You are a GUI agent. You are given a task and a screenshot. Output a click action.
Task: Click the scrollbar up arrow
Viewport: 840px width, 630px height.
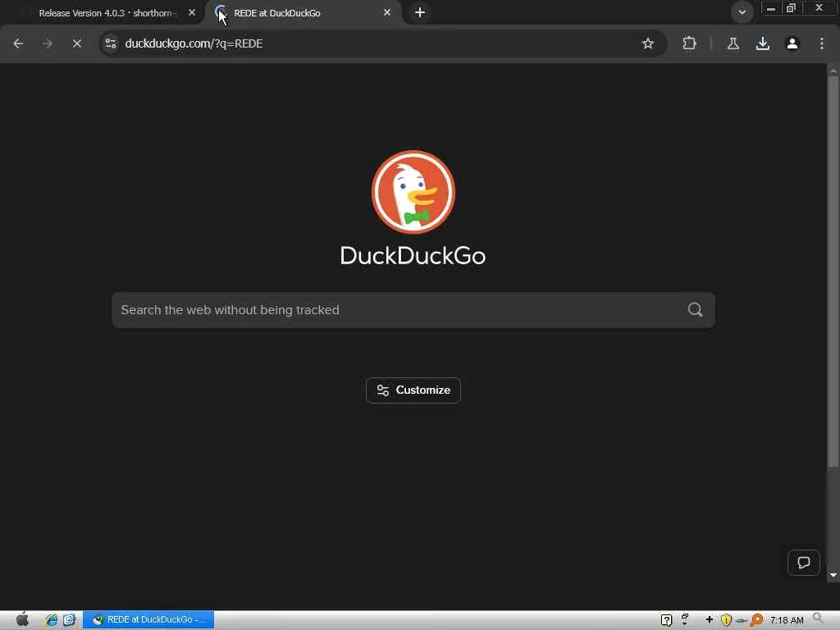tap(833, 71)
